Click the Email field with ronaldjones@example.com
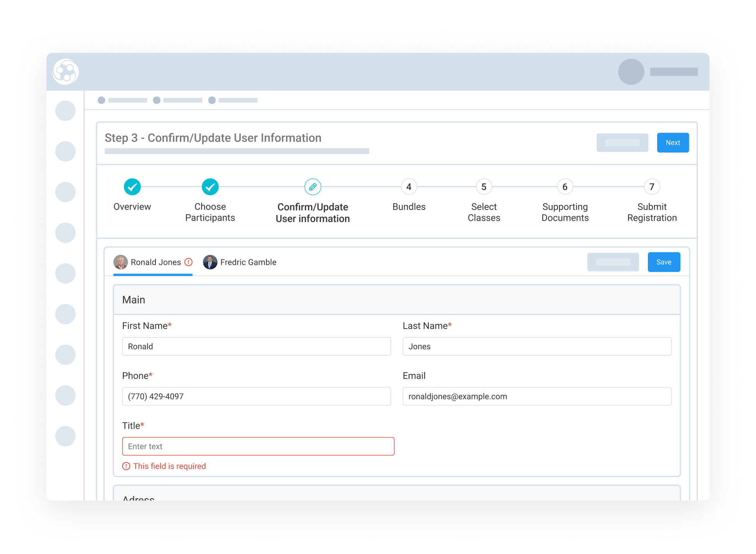The width and height of the screenshot is (756, 554). coord(537,396)
